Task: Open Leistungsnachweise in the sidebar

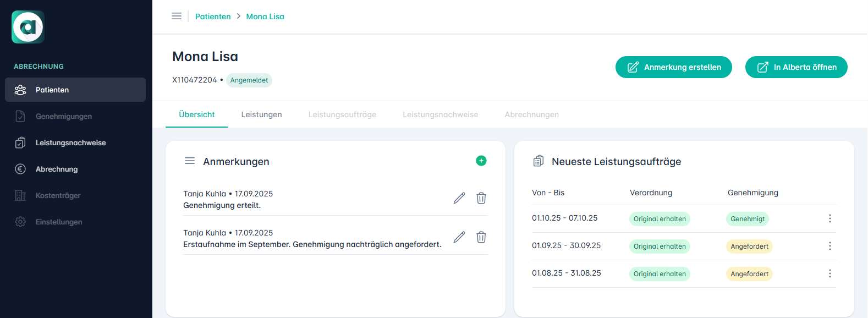Action: tap(70, 142)
